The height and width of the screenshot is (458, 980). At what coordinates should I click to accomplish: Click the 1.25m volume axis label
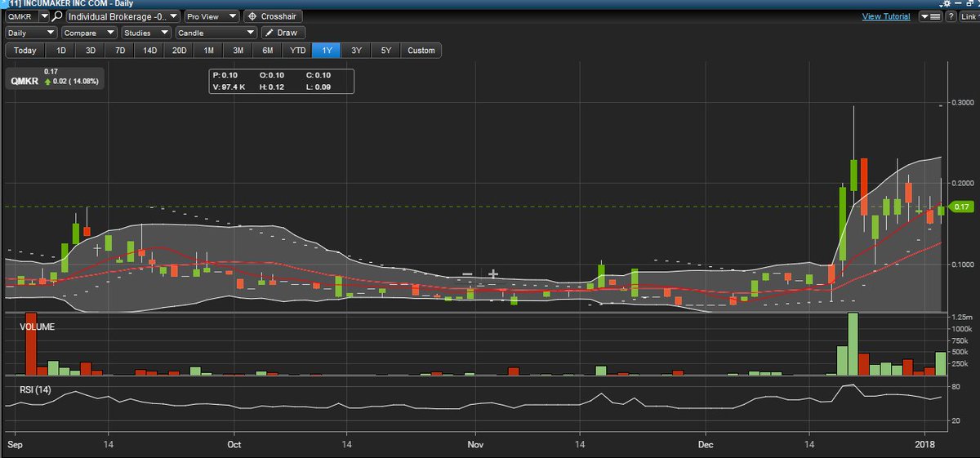click(x=964, y=316)
